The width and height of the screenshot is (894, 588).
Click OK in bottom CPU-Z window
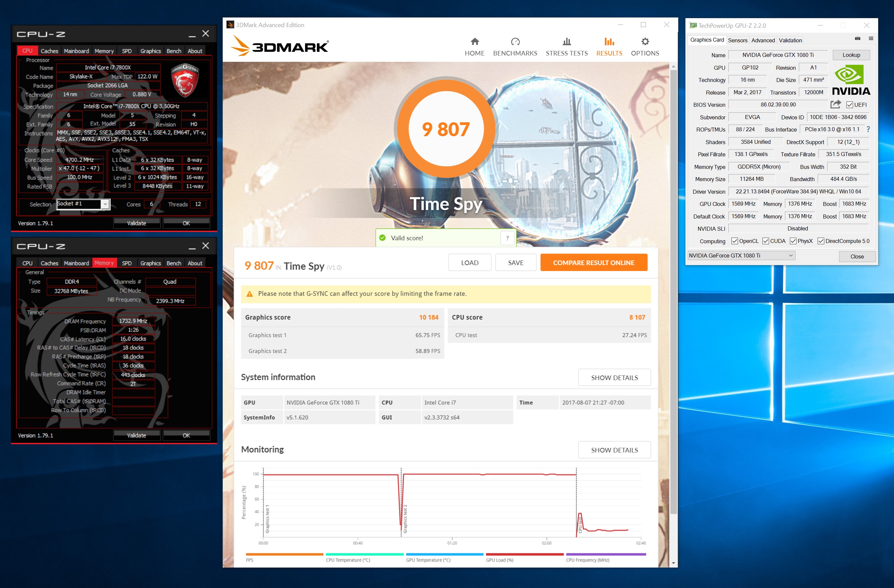[x=186, y=435]
